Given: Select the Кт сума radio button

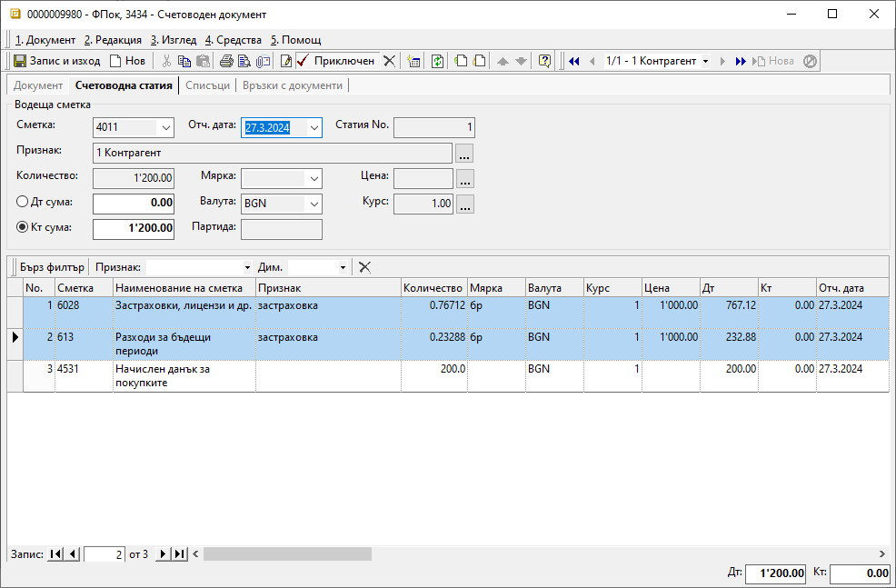Looking at the screenshot, I should [x=23, y=227].
